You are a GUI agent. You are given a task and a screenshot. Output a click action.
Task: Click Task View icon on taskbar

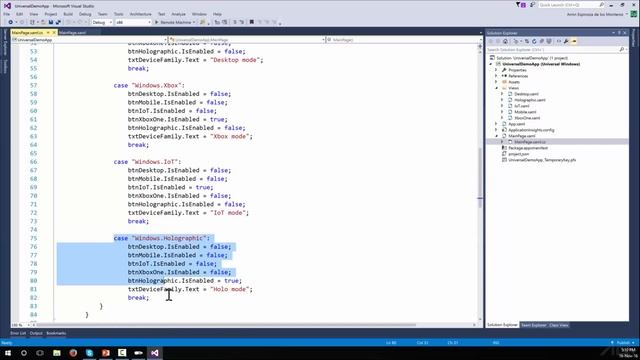click(40, 353)
